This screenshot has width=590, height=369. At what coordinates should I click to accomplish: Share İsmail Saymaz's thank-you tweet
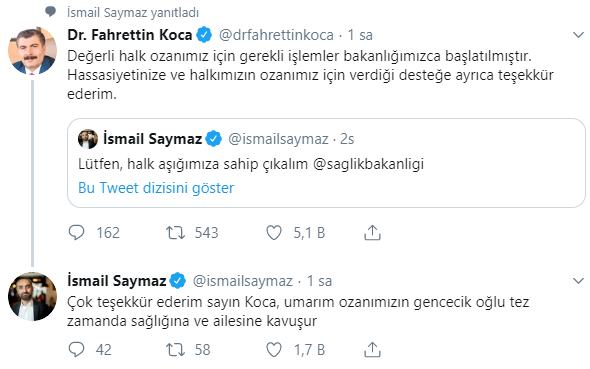(372, 349)
